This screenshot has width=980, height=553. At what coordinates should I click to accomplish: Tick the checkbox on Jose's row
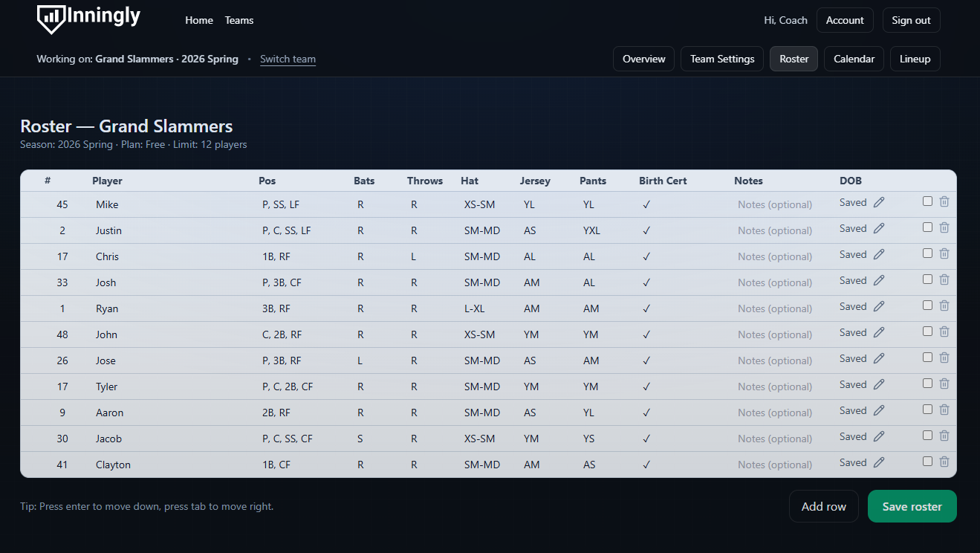click(x=927, y=357)
